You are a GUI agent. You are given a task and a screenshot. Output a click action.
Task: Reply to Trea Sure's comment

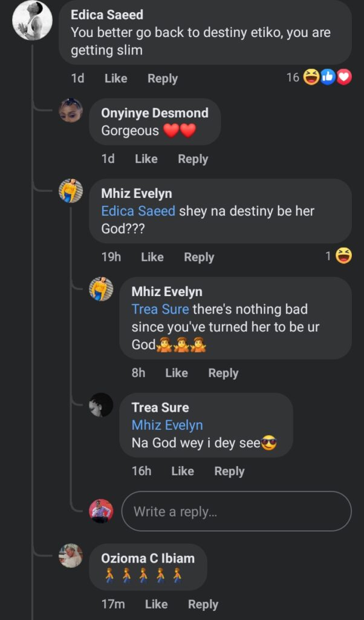(229, 471)
